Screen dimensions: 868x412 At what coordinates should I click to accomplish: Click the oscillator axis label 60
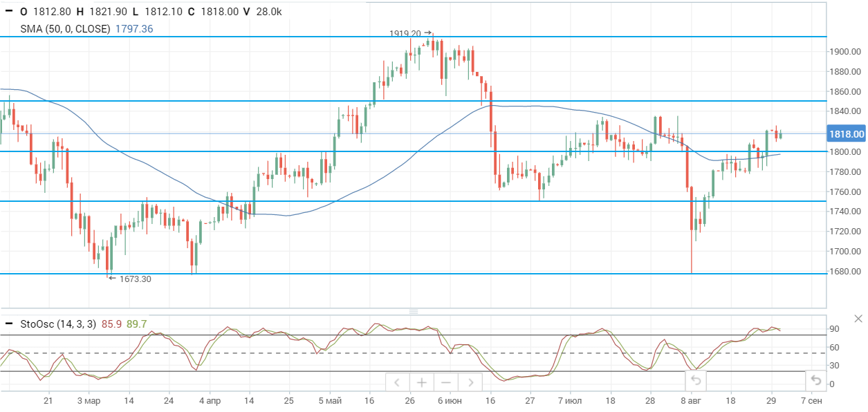click(x=835, y=347)
